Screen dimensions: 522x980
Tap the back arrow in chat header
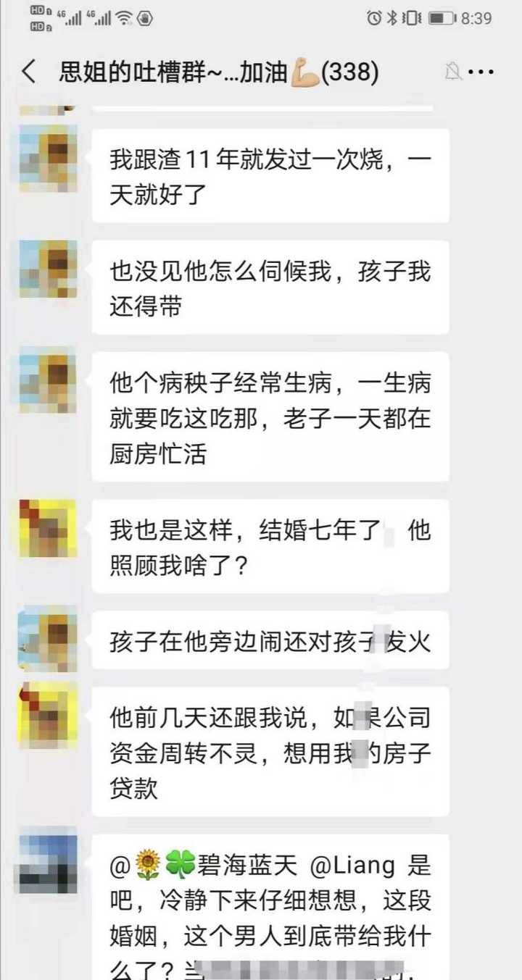click(29, 72)
